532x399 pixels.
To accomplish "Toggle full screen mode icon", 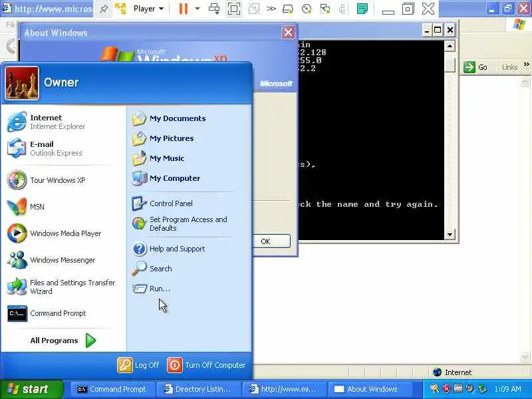I will (234, 9).
